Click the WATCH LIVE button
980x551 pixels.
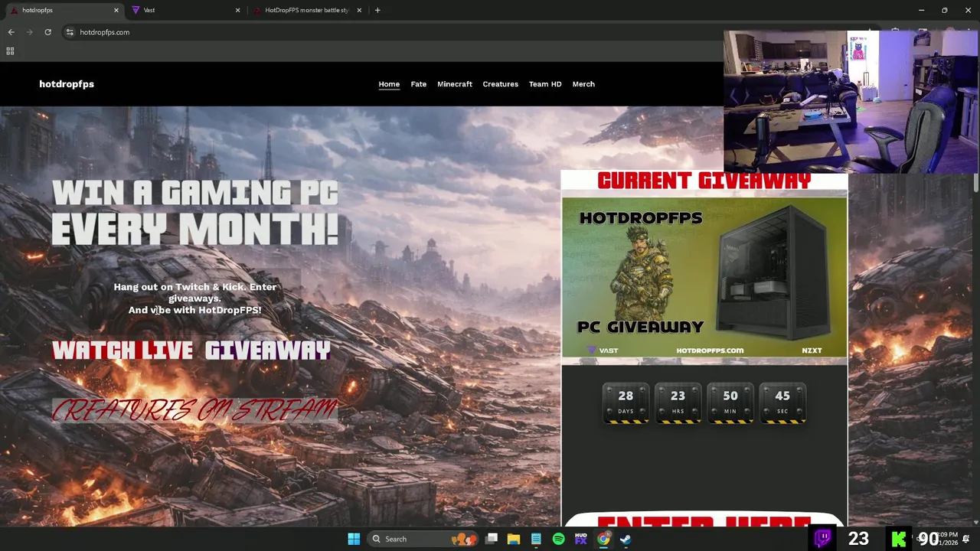pyautogui.click(x=122, y=350)
